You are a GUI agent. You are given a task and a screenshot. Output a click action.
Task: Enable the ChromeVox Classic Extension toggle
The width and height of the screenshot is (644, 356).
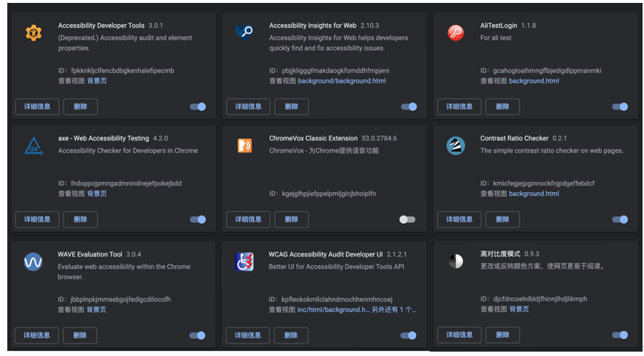tap(407, 219)
